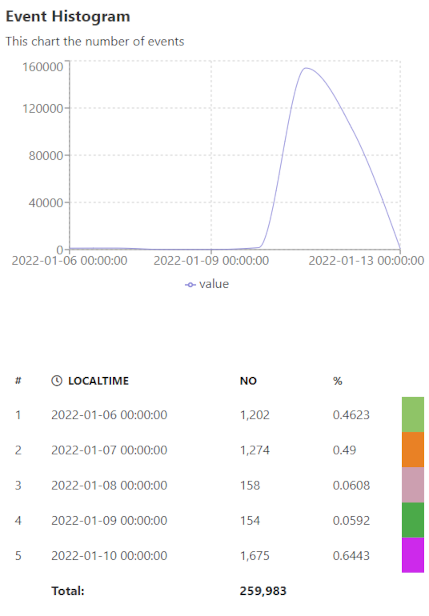429x616 pixels.
Task: Click the 'value' legend label
Action: [x=214, y=284]
